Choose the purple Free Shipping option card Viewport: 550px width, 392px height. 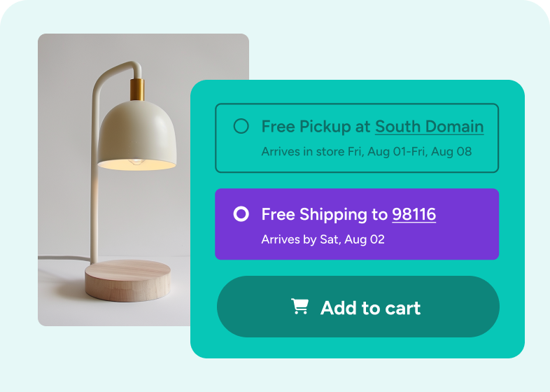(357, 224)
